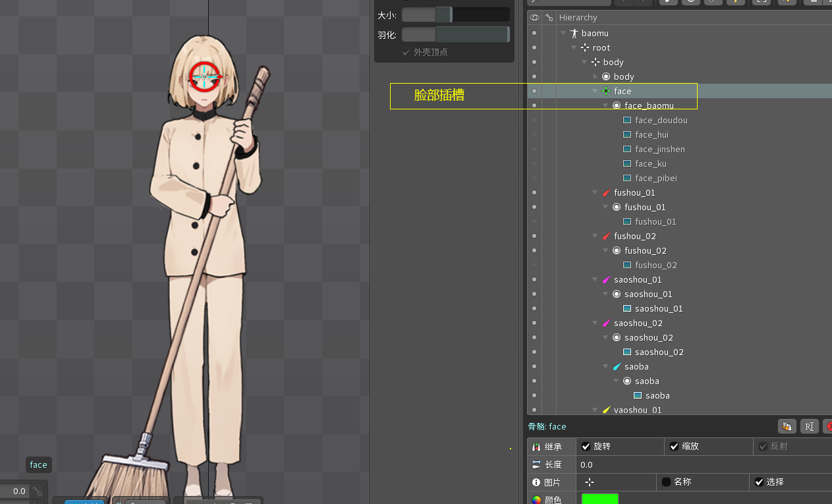Expand the body slot node
Viewport: 832px width, 504px height.
coord(596,77)
